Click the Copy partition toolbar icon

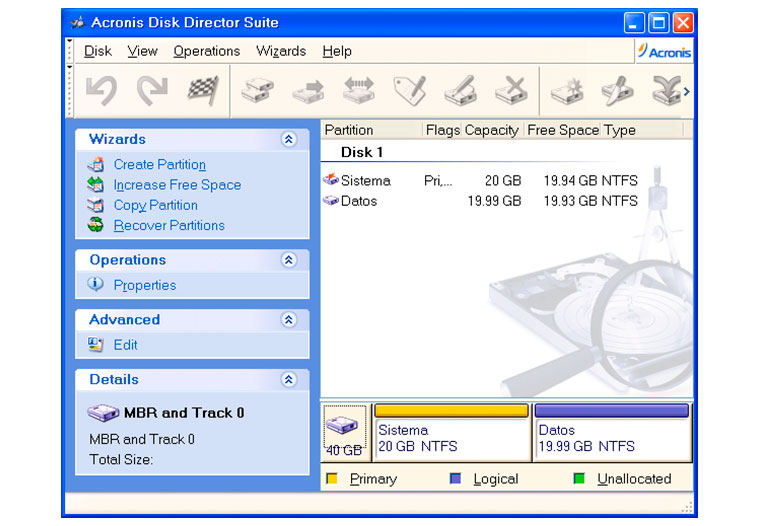(257, 91)
